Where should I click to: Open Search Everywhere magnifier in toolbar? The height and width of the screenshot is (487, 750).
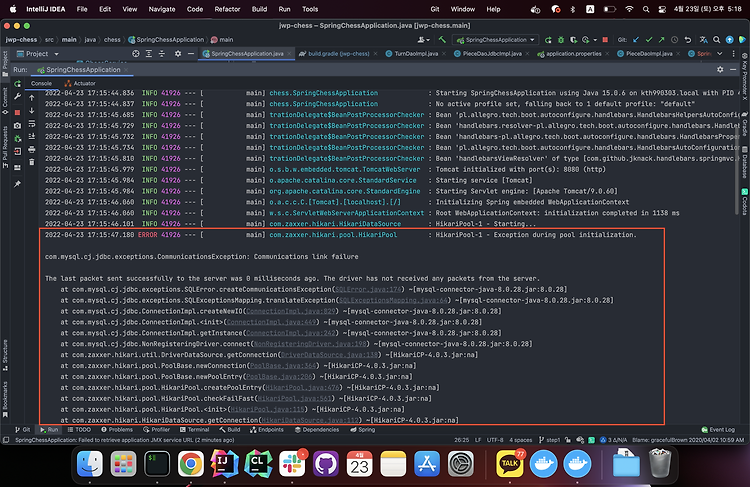pos(717,40)
